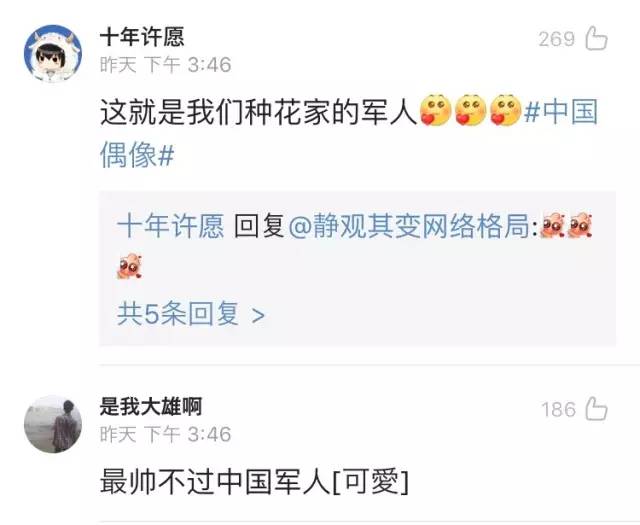The height and width of the screenshot is (525, 640).
Task: Open 是我大雄啊's avatar profile picture
Action: pyautogui.click(x=53, y=424)
